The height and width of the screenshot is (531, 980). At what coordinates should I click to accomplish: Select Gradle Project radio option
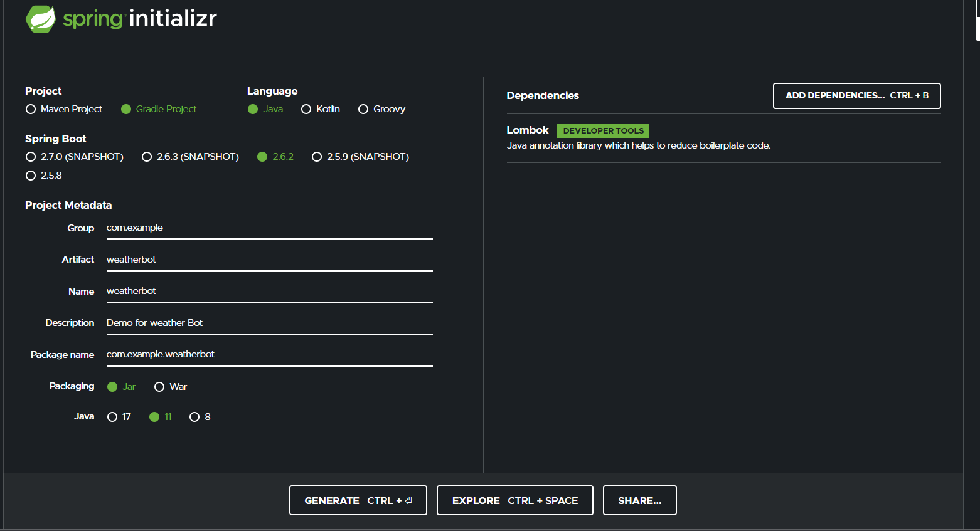[159, 109]
